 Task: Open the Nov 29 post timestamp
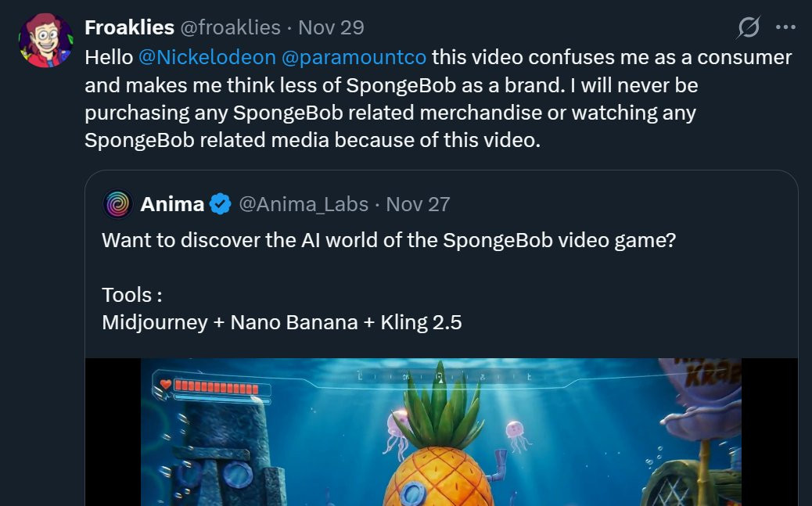point(332,28)
